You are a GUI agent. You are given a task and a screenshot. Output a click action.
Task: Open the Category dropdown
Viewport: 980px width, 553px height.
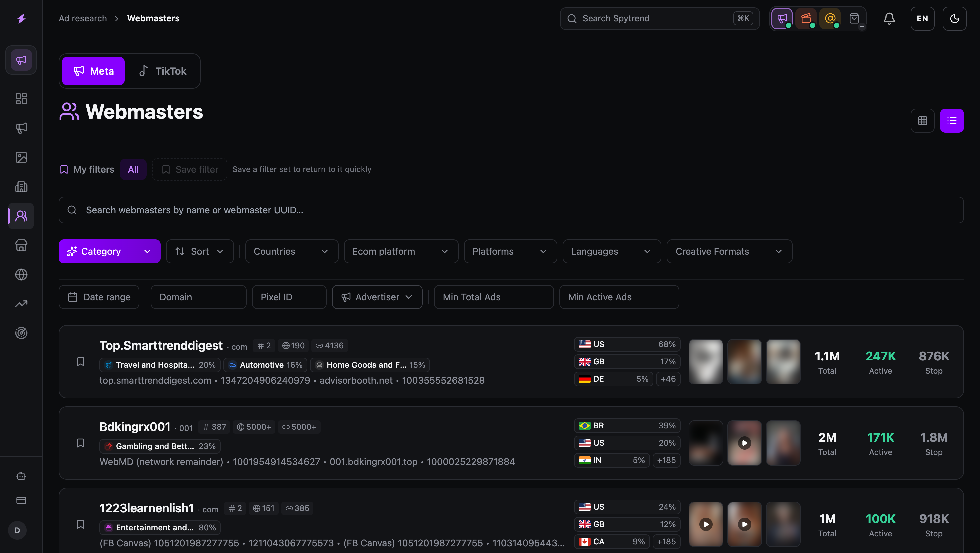tap(110, 251)
